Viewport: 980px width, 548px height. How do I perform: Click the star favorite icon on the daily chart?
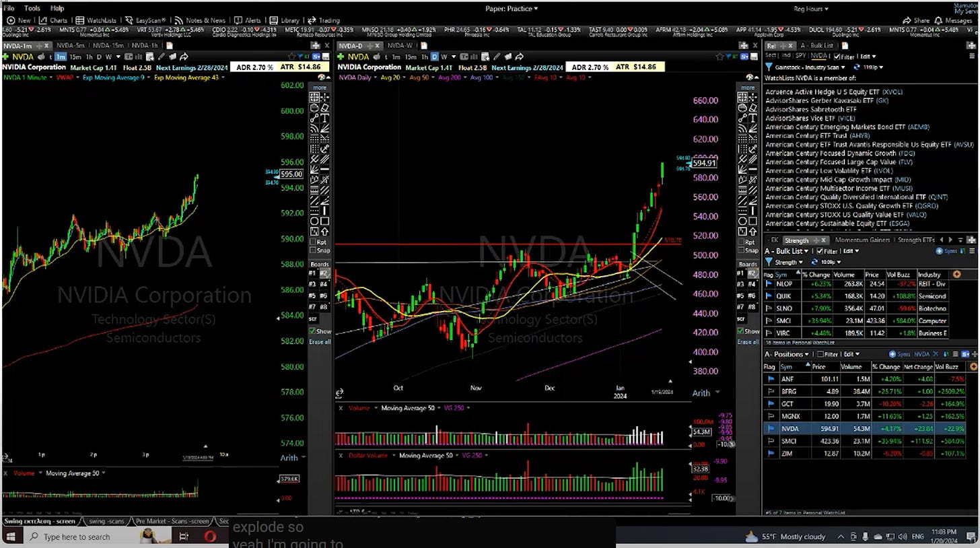[x=720, y=57]
